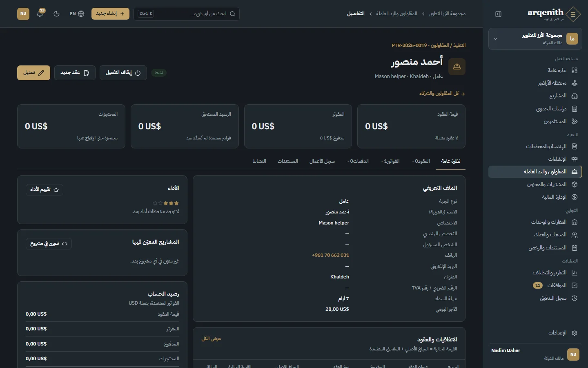Open المستثمرون in the sidebar
The width and height of the screenshot is (588, 368).
535,121
